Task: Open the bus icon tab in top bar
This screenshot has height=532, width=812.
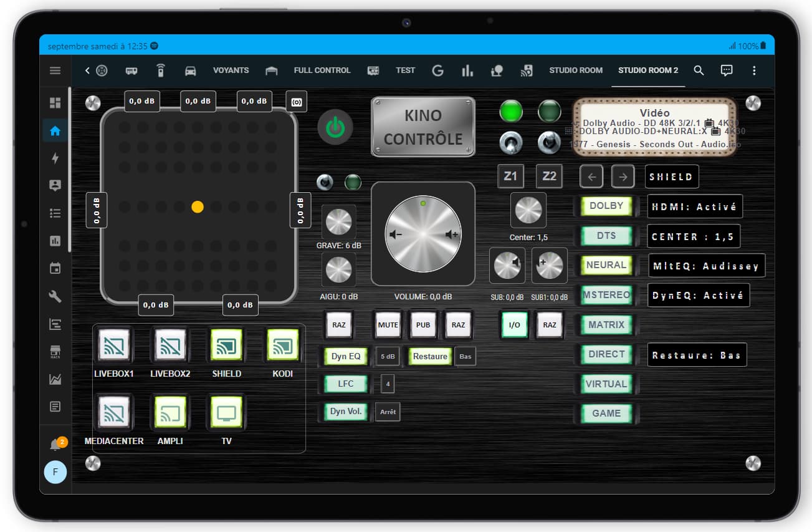Action: coord(131,70)
